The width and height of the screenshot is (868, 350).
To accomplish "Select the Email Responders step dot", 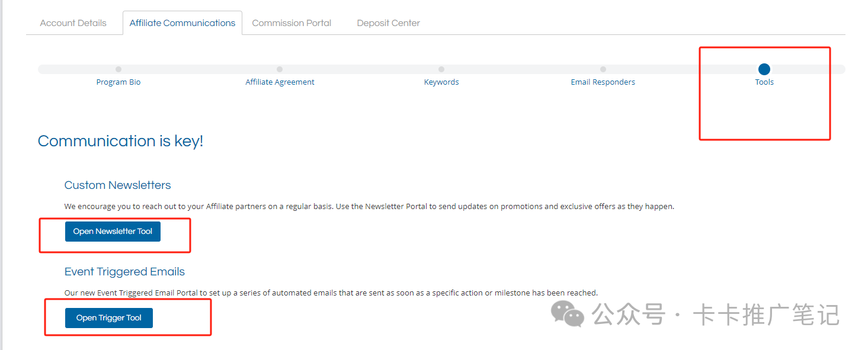I will pos(603,69).
